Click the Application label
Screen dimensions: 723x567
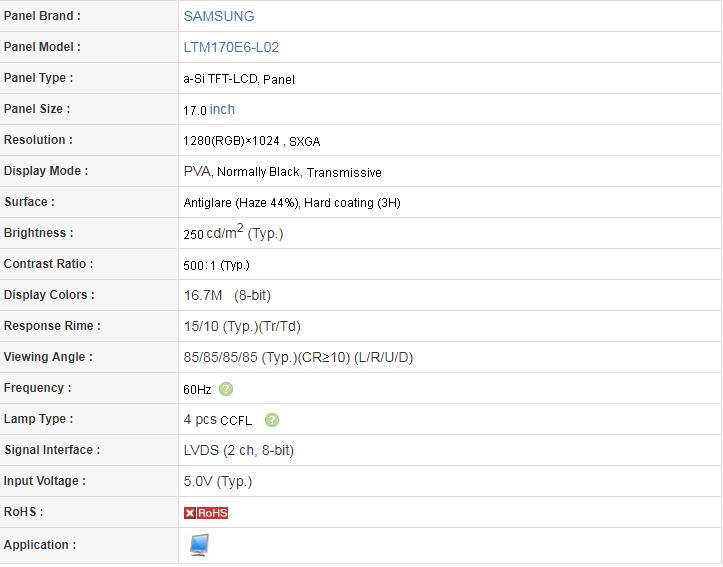click(40, 545)
